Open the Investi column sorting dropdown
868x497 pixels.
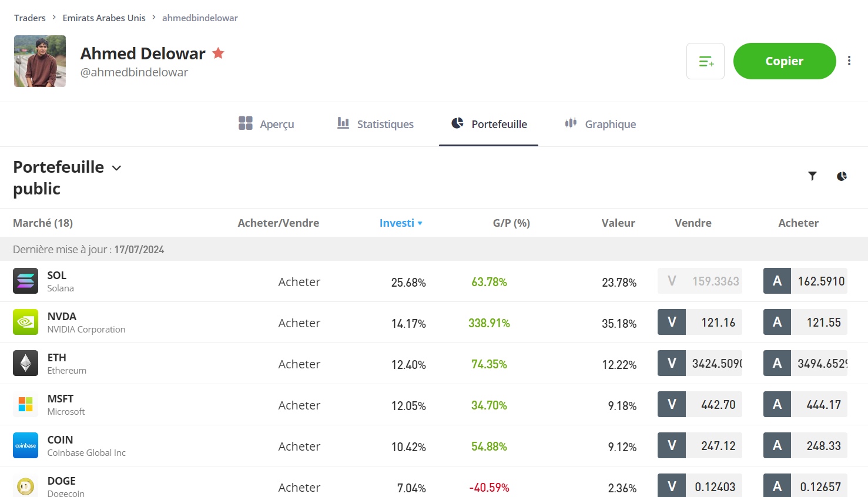401,223
